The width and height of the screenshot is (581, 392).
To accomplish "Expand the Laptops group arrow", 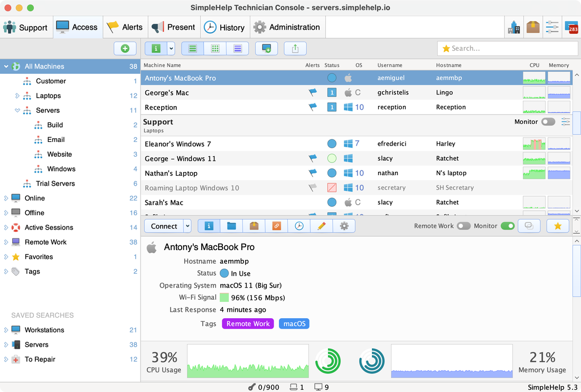I will coord(17,96).
